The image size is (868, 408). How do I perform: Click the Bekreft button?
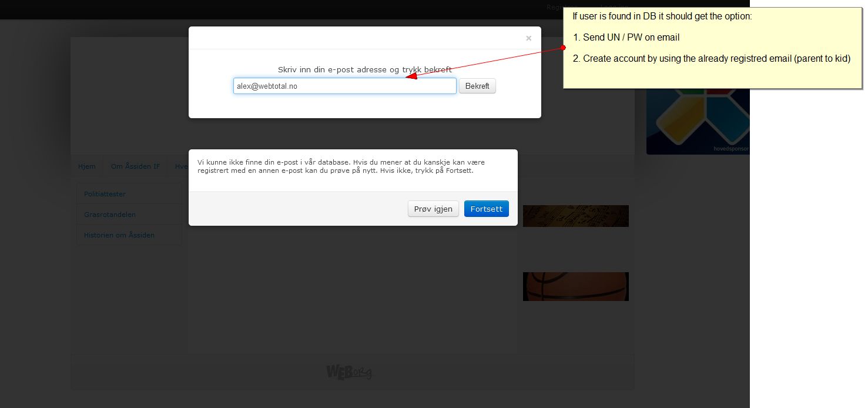pyautogui.click(x=477, y=86)
